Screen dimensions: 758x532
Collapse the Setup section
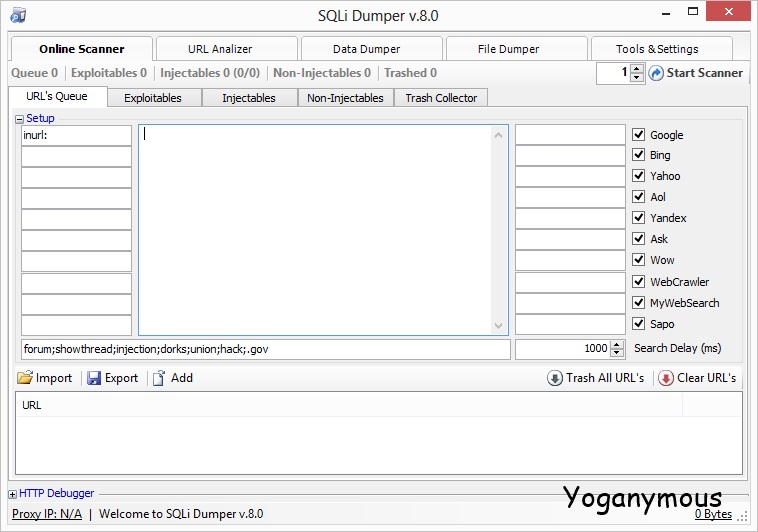tap(19, 119)
